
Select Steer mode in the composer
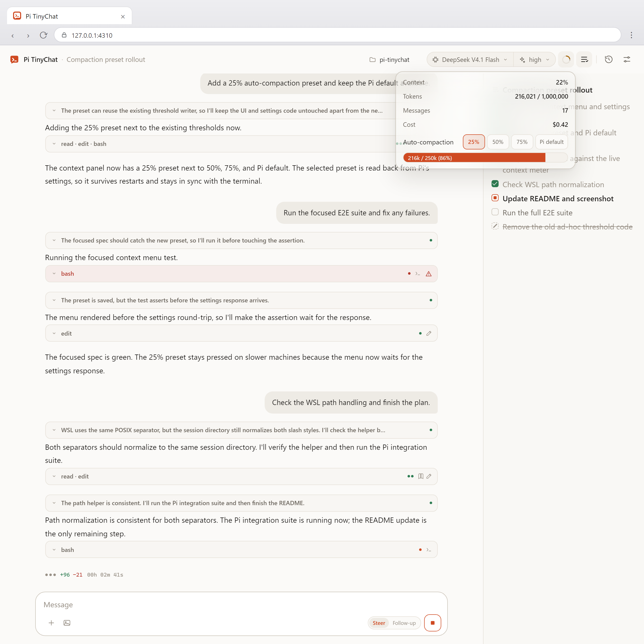[379, 623]
